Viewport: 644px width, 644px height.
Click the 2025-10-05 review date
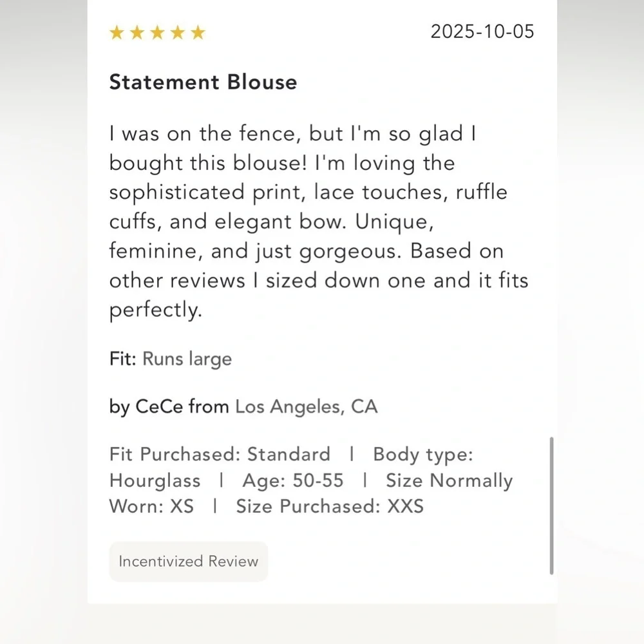pos(482,32)
